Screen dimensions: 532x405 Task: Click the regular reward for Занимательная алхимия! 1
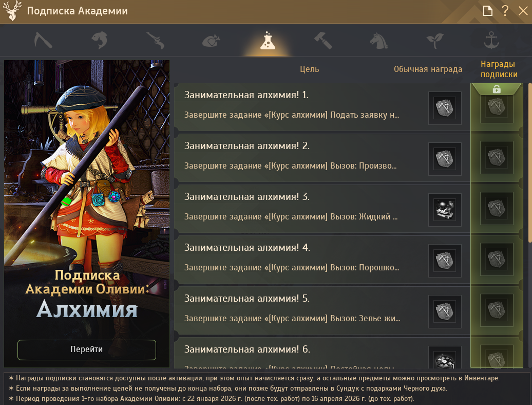[445, 108]
